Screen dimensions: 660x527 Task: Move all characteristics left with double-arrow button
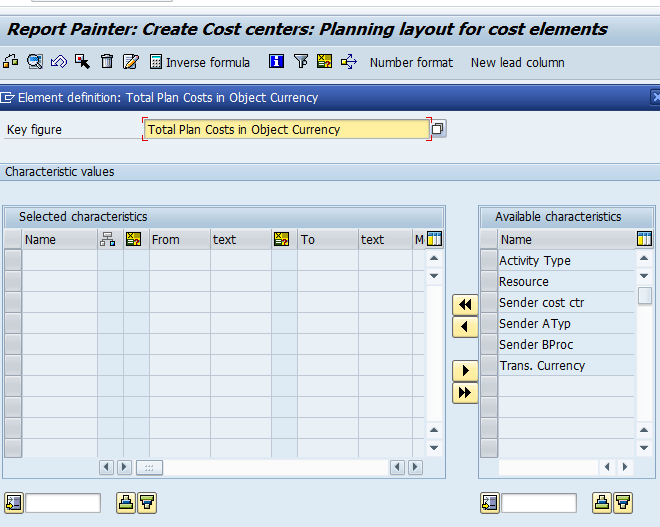(x=465, y=304)
